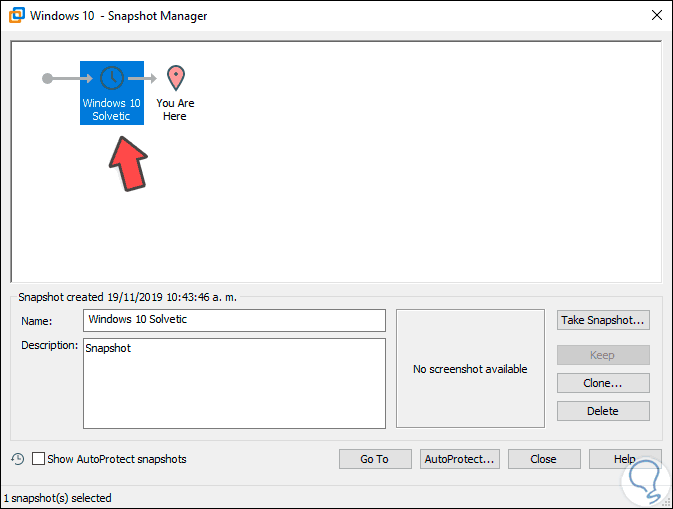
Task: Click the 1 snapshot(s) selected status text
Action: 58,498
